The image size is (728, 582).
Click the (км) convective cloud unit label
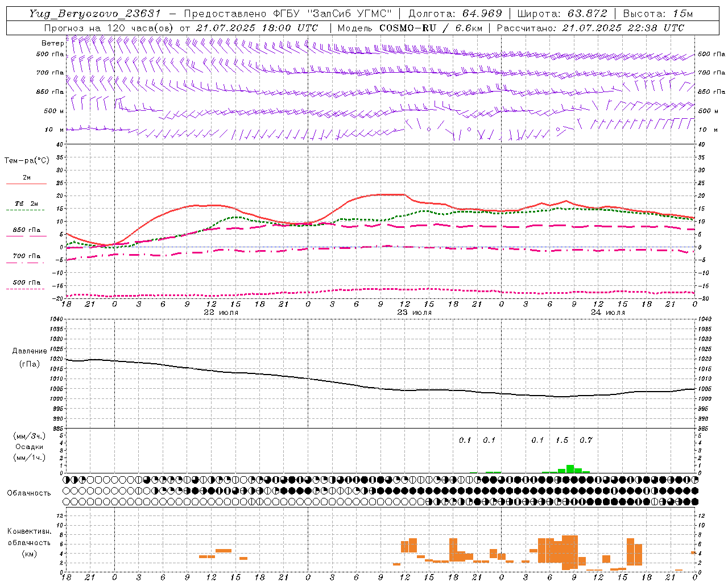click(29, 553)
